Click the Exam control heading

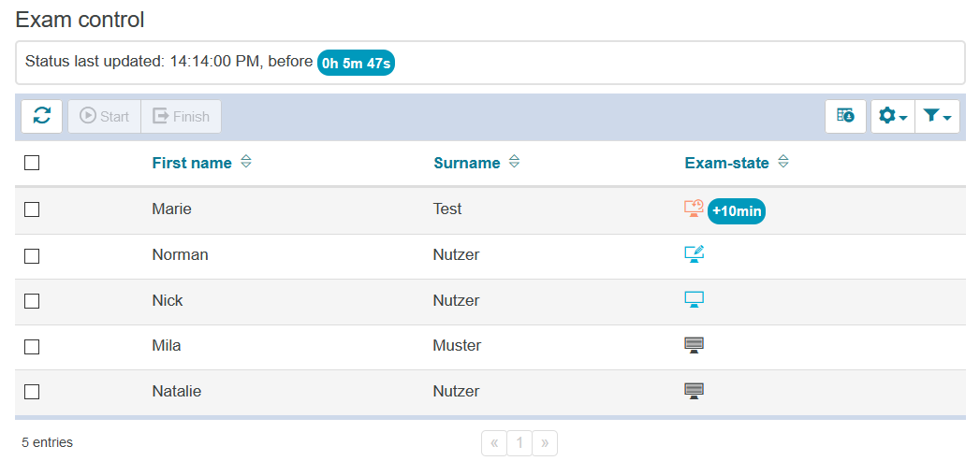(x=80, y=20)
